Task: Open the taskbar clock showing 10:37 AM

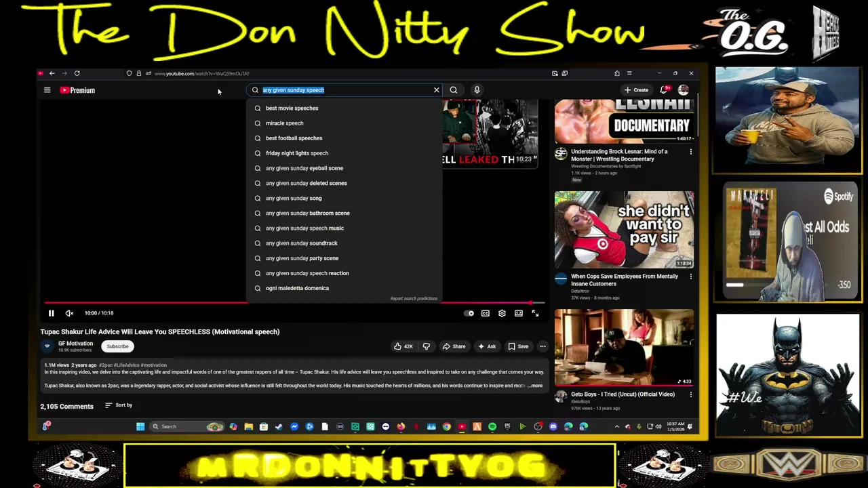Action: [676, 426]
